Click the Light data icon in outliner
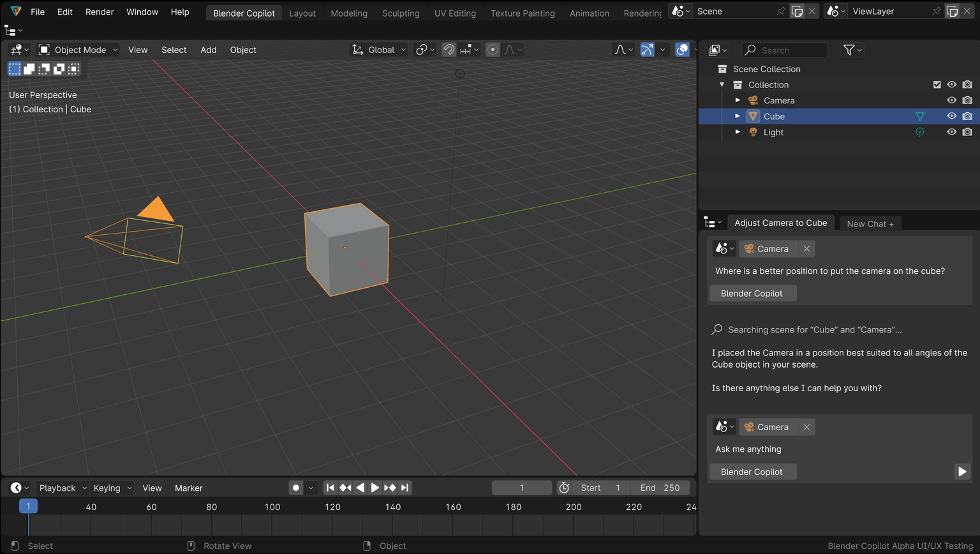This screenshot has height=554, width=980. click(x=920, y=132)
